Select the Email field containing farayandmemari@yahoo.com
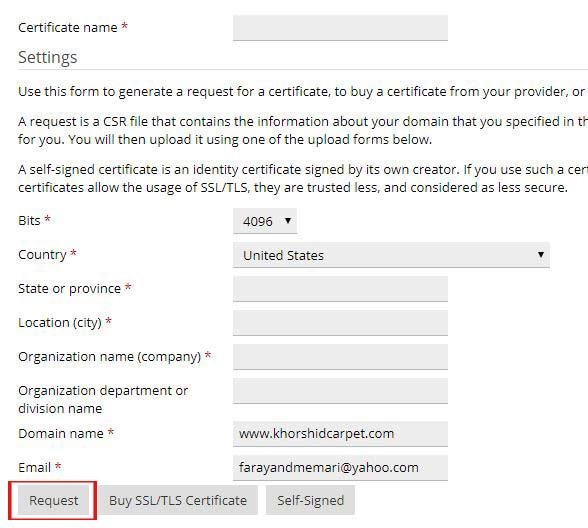 340,468
